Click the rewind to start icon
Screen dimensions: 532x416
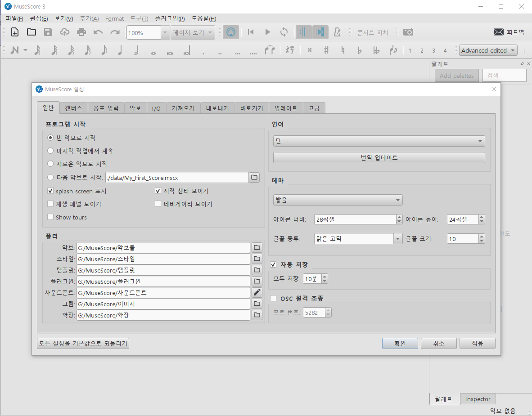tap(251, 32)
